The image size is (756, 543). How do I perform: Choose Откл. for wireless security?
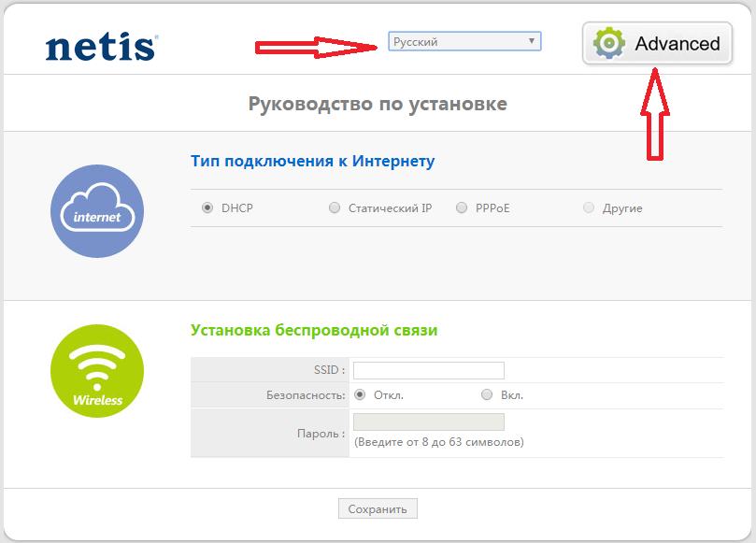[x=360, y=395]
